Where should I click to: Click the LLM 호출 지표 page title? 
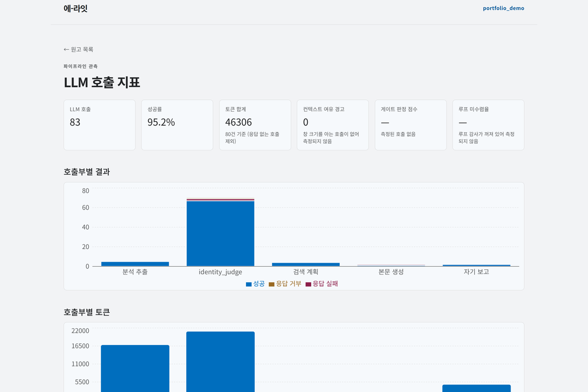(x=102, y=82)
